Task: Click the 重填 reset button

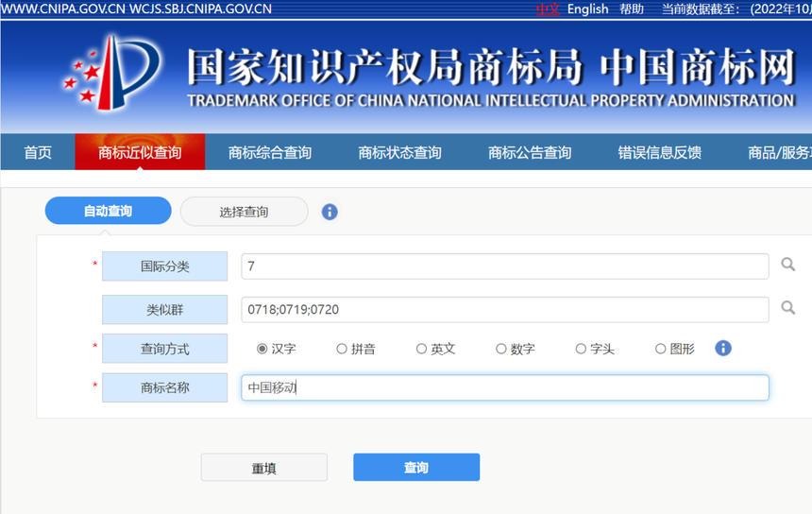Action: click(264, 468)
